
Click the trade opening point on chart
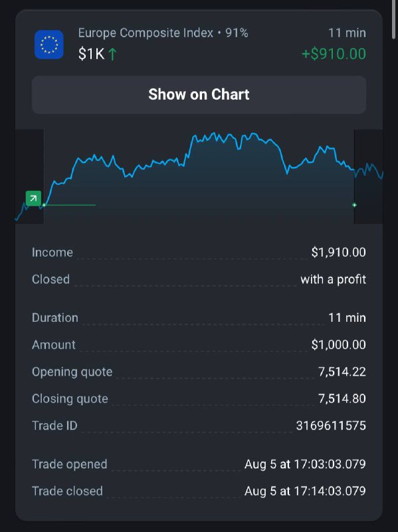(44, 205)
